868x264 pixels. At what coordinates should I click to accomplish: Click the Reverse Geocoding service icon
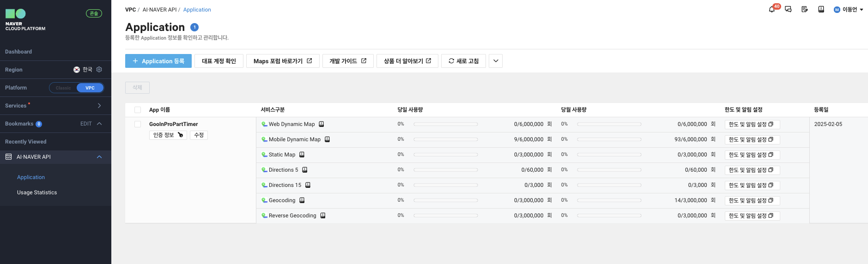tap(264, 216)
